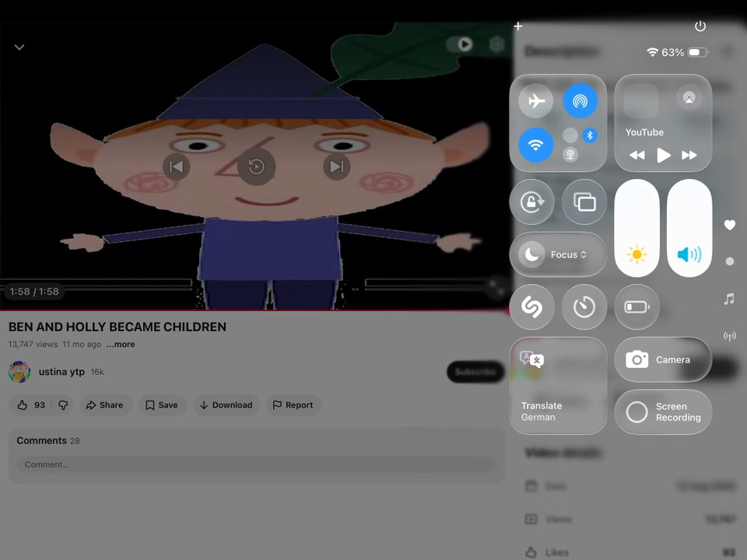747x560 pixels.
Task: Open ustina ytp channel name
Action: [61, 372]
